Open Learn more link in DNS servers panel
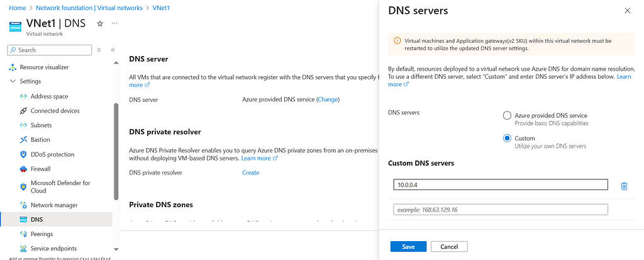The width and height of the screenshot is (644, 260). 624,77
